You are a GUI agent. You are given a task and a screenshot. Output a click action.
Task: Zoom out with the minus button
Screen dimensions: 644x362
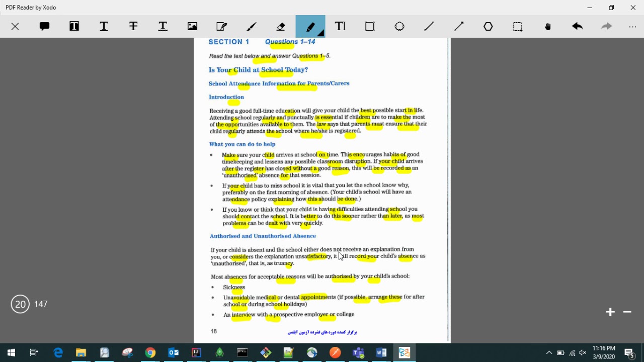coord(627,312)
